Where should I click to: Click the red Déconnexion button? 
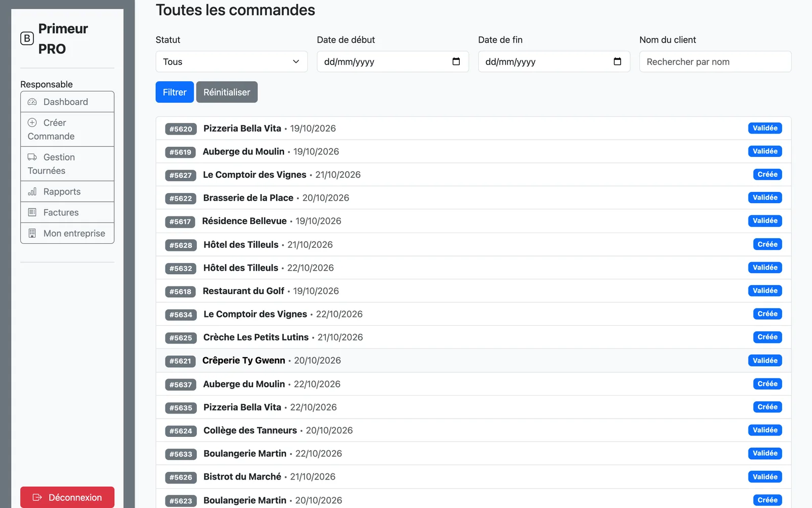67,497
